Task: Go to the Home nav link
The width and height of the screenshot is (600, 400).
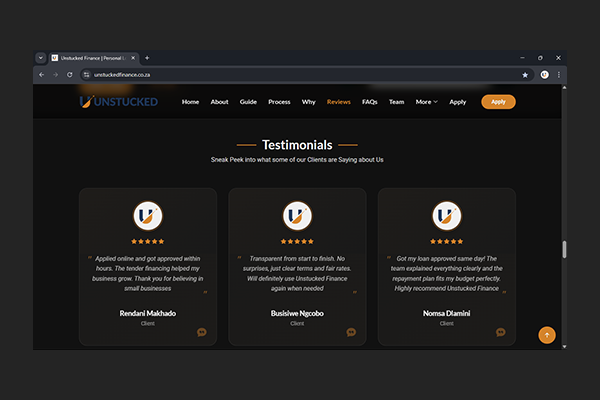Action: click(x=190, y=102)
